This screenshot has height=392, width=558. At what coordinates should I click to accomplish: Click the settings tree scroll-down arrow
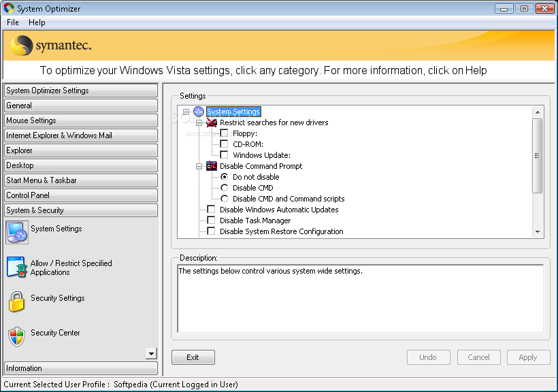click(538, 232)
